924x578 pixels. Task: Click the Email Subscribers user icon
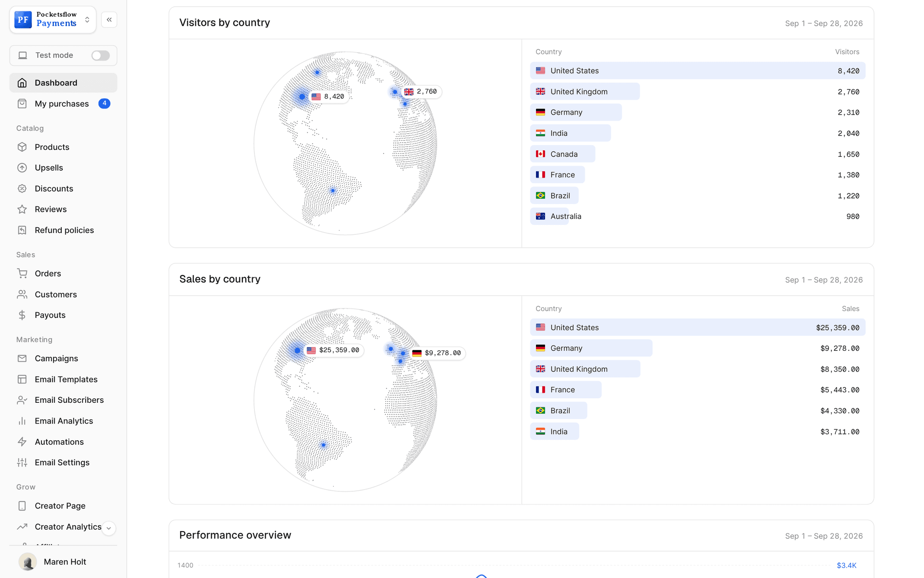click(22, 400)
